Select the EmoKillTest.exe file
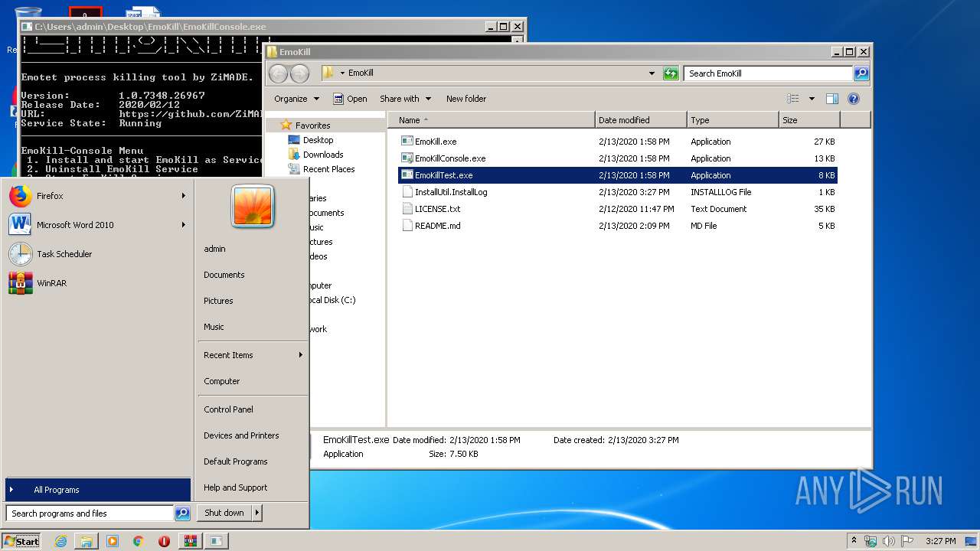The width and height of the screenshot is (980, 551). point(618,175)
